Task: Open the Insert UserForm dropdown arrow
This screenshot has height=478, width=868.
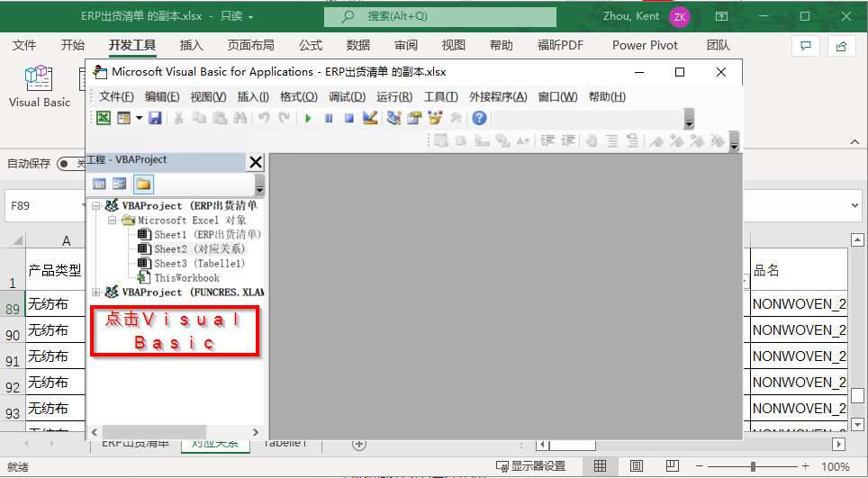Action: click(139, 118)
